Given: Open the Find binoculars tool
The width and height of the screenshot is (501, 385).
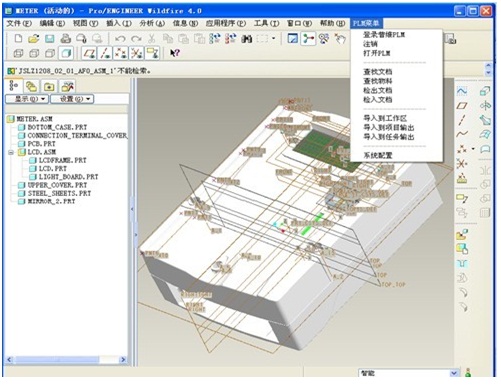Looking at the screenshot, I should click(x=247, y=39).
